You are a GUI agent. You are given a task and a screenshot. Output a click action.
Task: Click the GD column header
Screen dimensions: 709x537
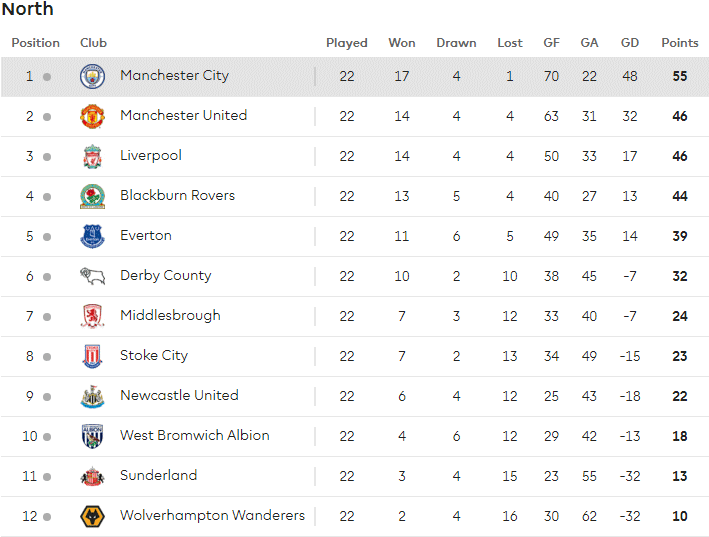(x=629, y=43)
